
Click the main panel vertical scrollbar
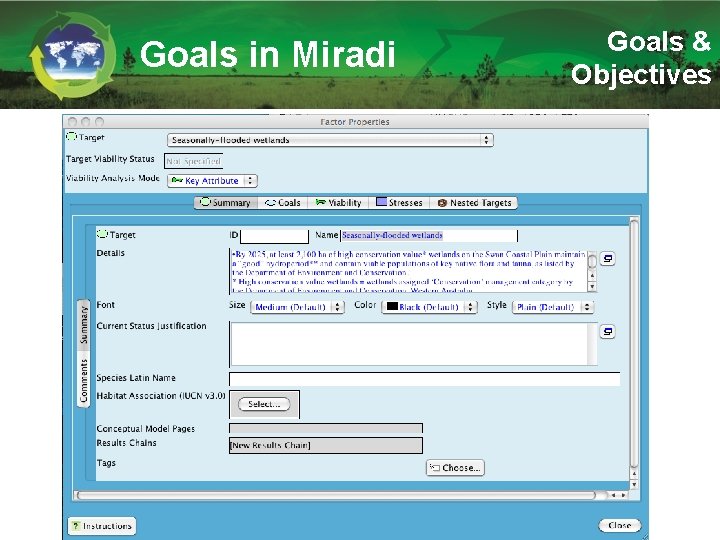point(634,343)
